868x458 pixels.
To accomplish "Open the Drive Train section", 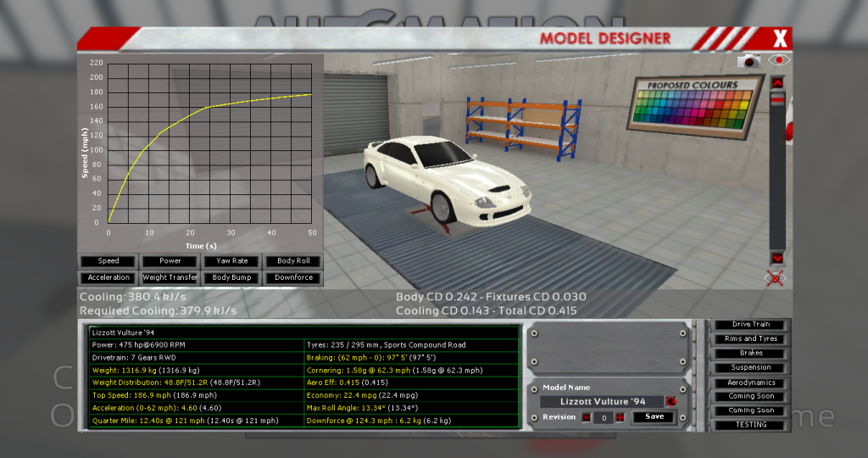I will coord(751,325).
